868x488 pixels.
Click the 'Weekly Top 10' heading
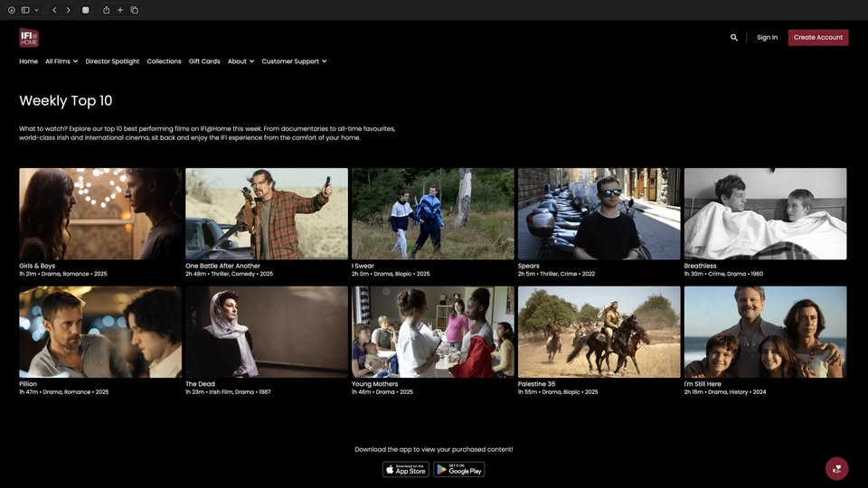(x=66, y=100)
